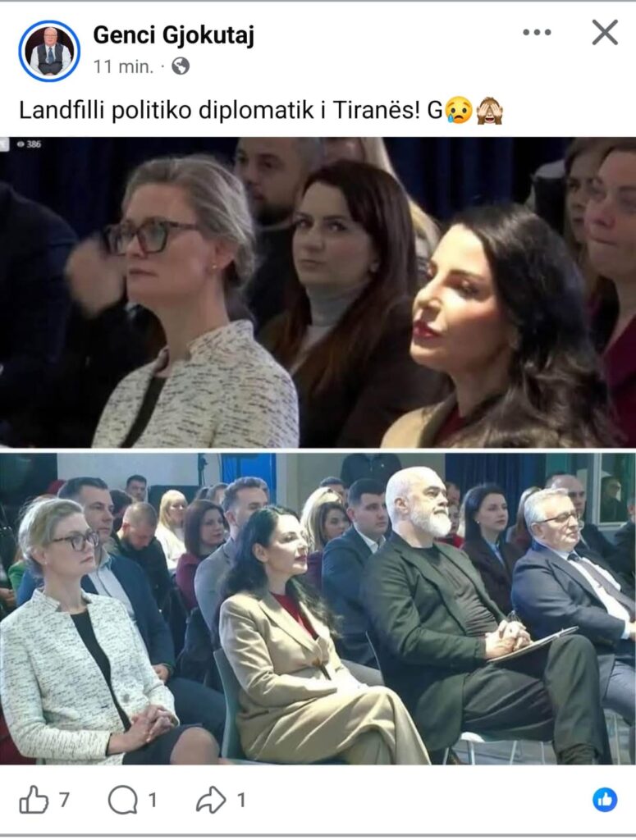Open the three-dot post options menu
The width and height of the screenshot is (636, 840).
coord(537,32)
